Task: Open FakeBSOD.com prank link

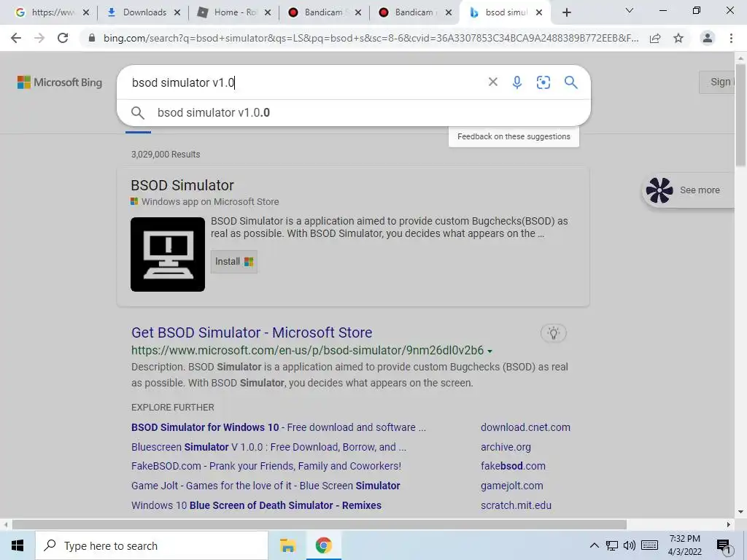Action: pos(266,466)
